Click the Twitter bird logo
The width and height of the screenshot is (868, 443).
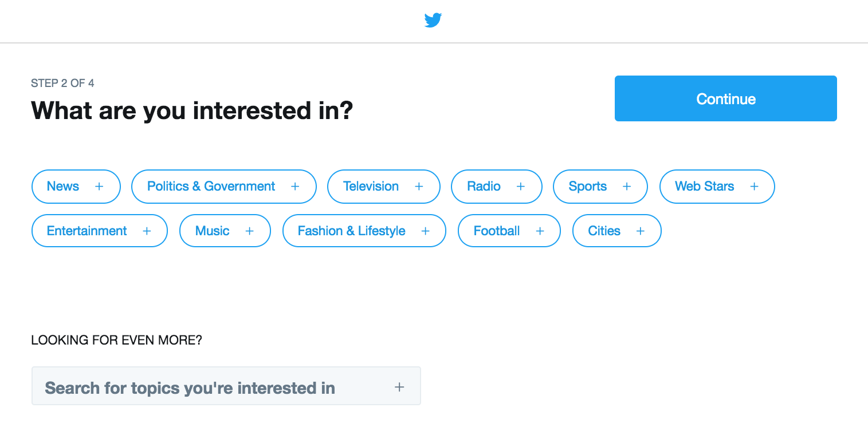coord(433,21)
